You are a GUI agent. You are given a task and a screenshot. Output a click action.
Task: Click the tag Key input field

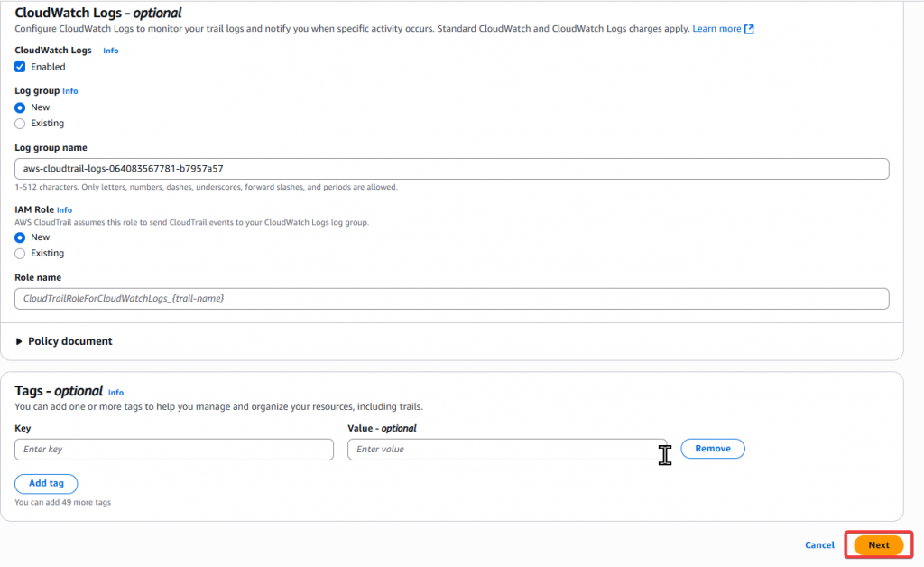174,449
